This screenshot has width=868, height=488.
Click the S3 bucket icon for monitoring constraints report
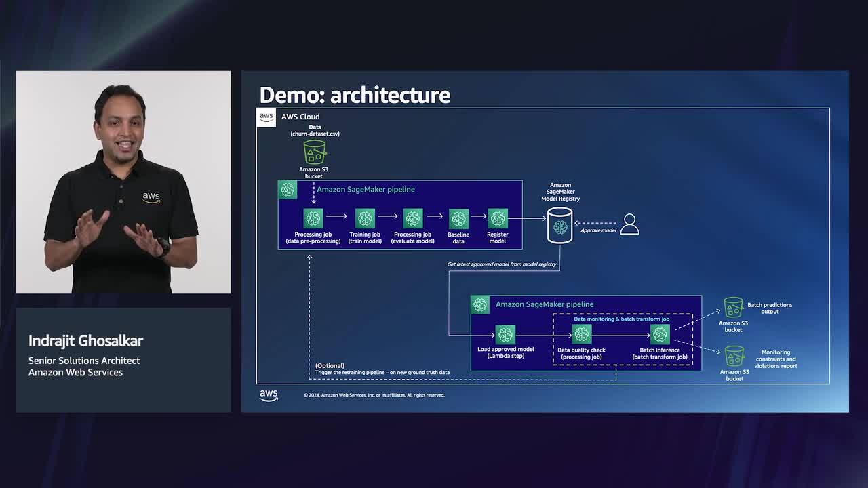(x=734, y=357)
